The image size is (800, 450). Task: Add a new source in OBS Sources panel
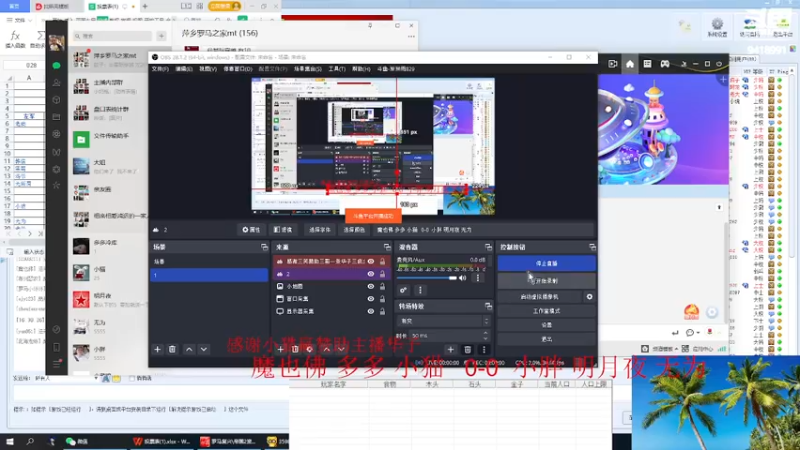tap(280, 349)
